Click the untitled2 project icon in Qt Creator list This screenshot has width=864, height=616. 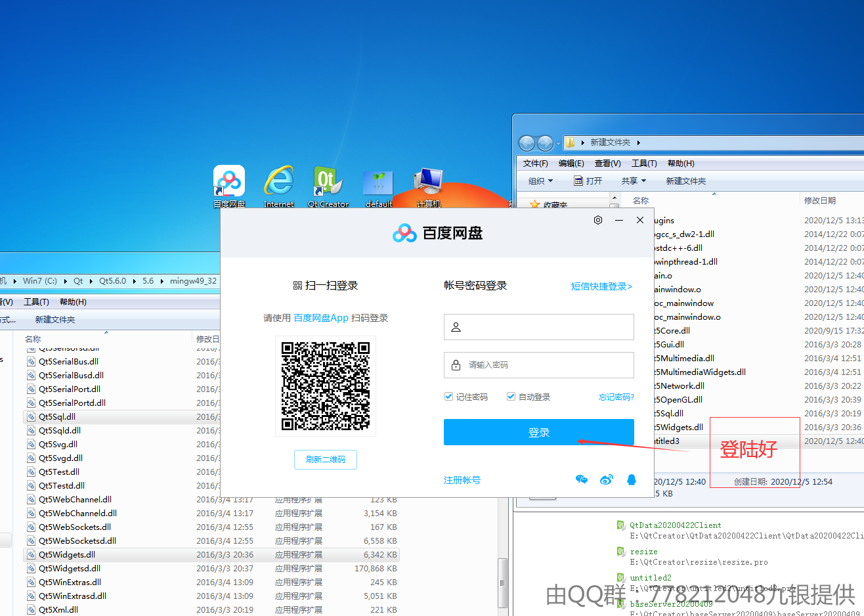[620, 577]
